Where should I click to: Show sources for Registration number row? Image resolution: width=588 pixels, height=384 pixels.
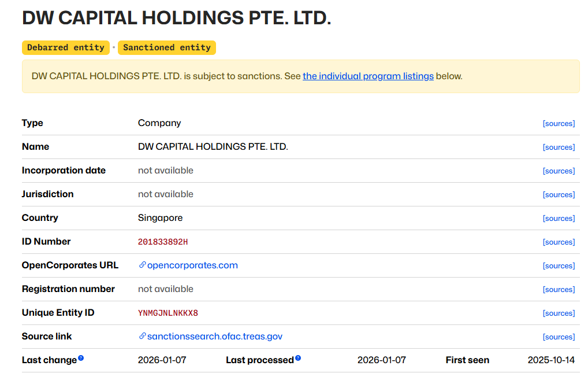point(559,290)
